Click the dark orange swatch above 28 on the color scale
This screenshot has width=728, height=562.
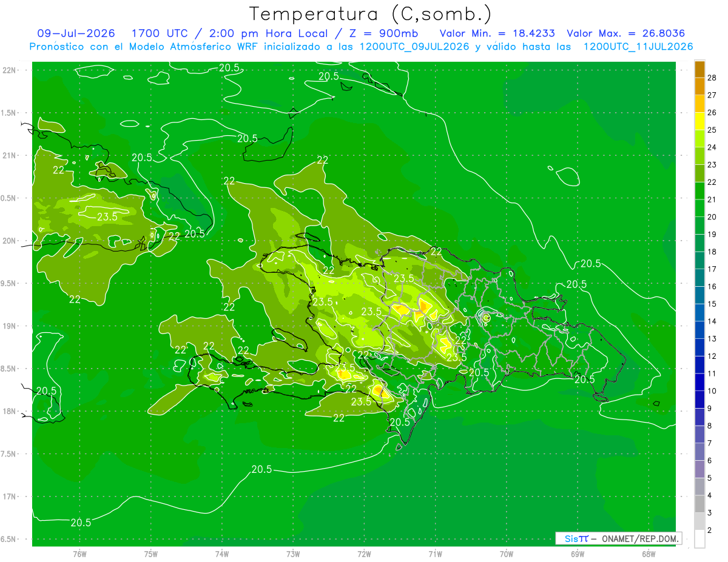coord(699,69)
